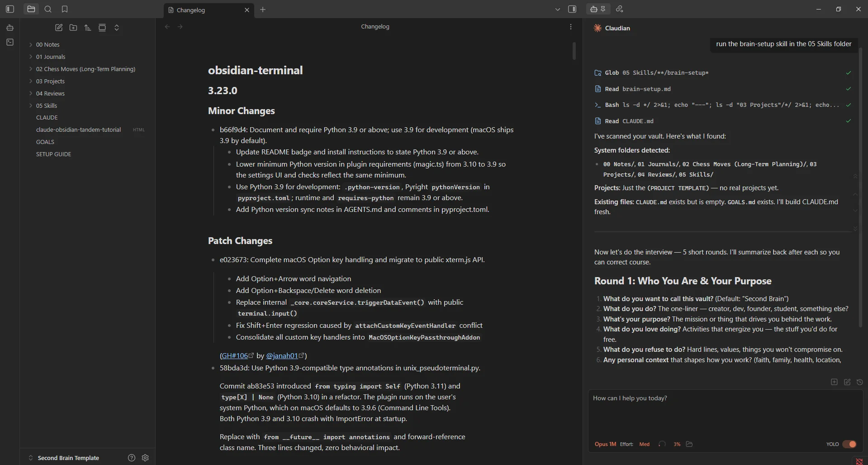Navigate forward arrow in note pane
Image resolution: width=868 pixels, height=465 pixels.
click(x=180, y=27)
